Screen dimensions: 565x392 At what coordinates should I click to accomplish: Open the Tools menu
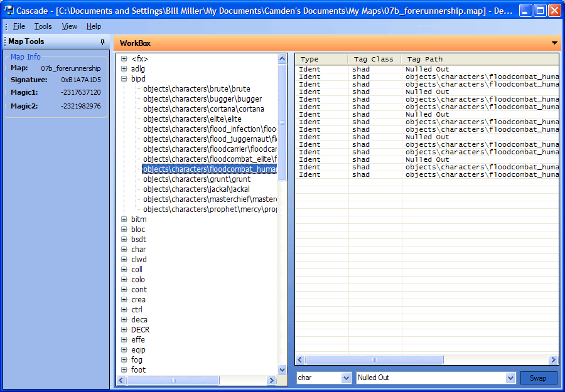(x=43, y=26)
